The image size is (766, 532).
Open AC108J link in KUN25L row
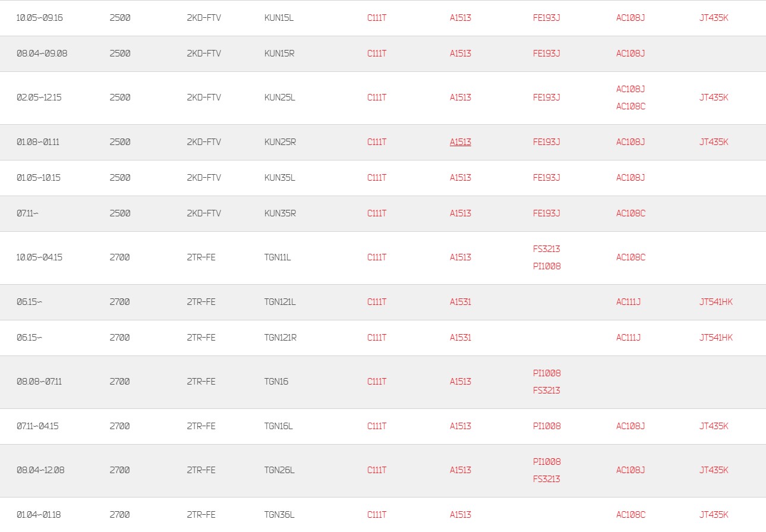[631, 89]
